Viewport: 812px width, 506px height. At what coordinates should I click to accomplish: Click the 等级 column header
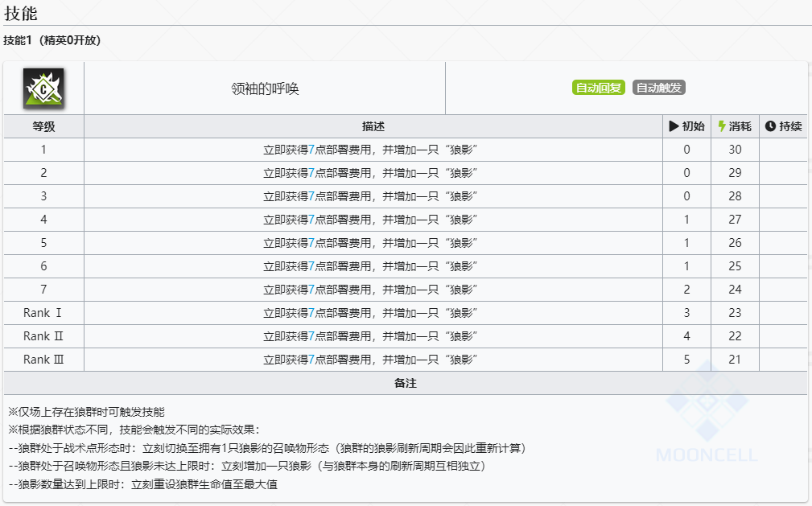click(x=43, y=126)
